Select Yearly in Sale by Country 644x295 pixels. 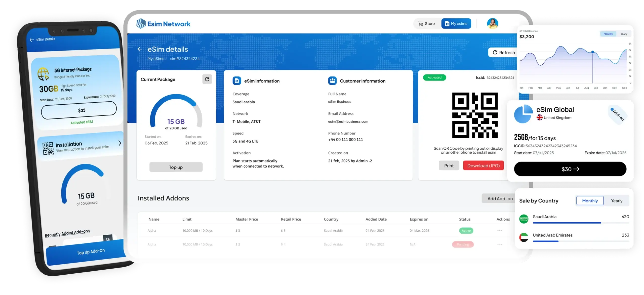coord(617,201)
